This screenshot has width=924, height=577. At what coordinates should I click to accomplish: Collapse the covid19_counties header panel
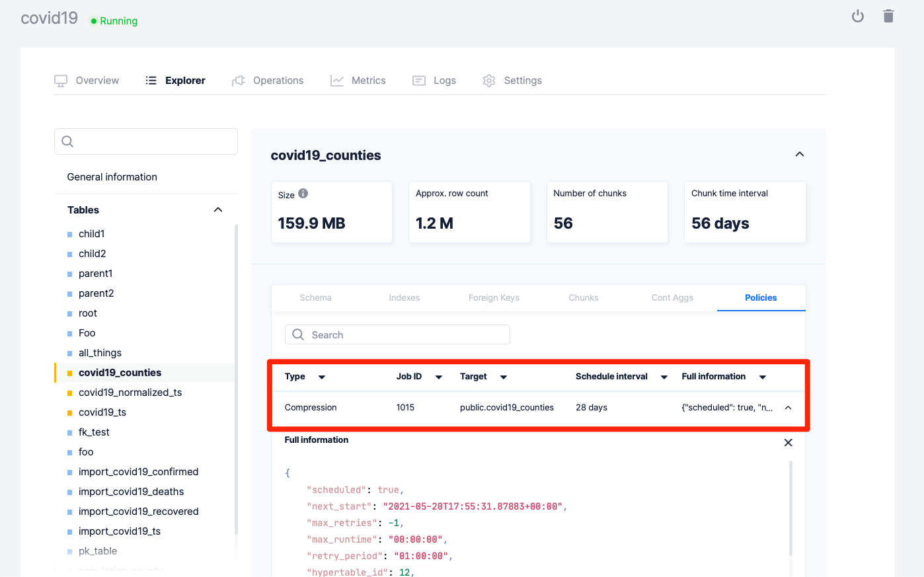(799, 155)
